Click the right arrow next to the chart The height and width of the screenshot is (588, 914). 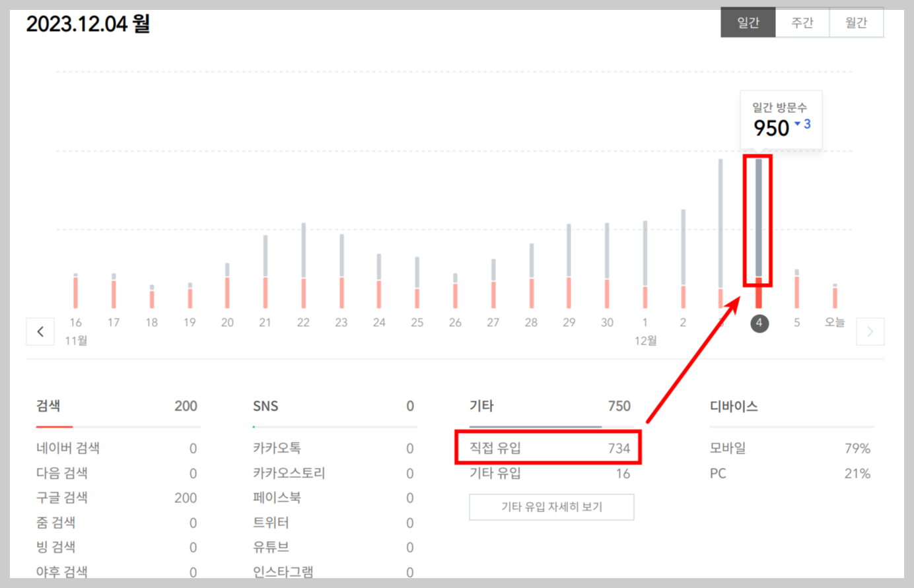(x=870, y=331)
